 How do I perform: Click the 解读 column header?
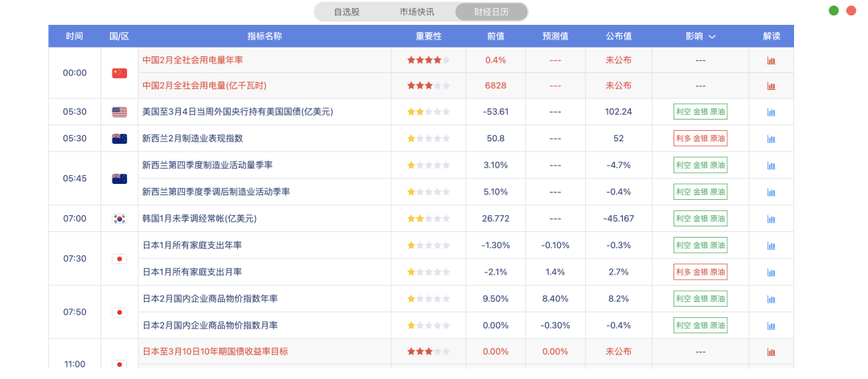point(771,36)
